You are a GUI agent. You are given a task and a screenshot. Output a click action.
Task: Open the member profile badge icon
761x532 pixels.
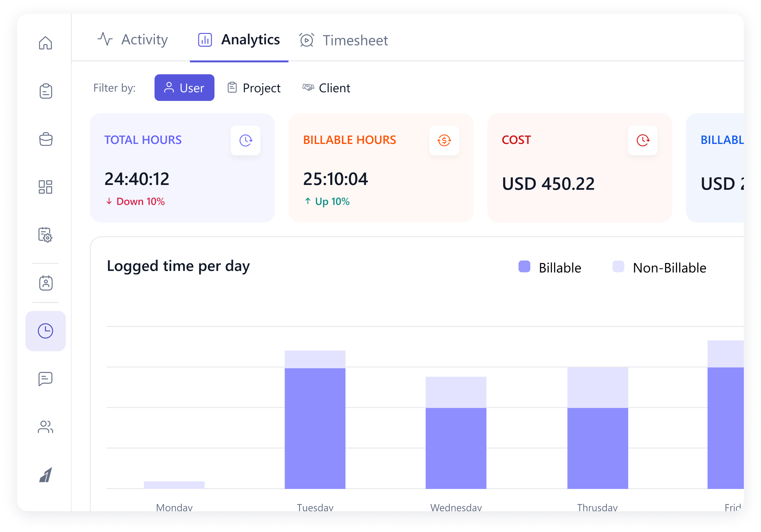click(x=46, y=282)
